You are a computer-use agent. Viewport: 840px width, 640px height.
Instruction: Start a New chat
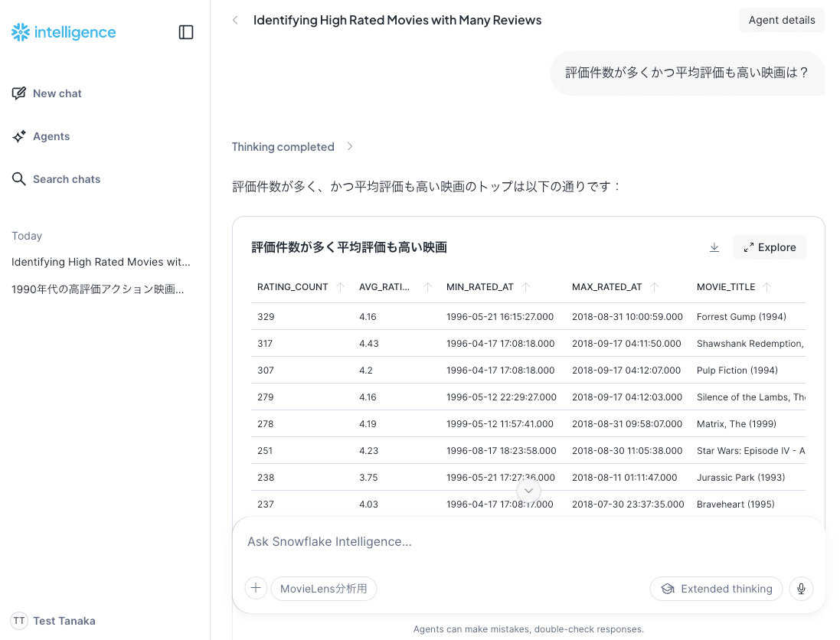click(57, 93)
